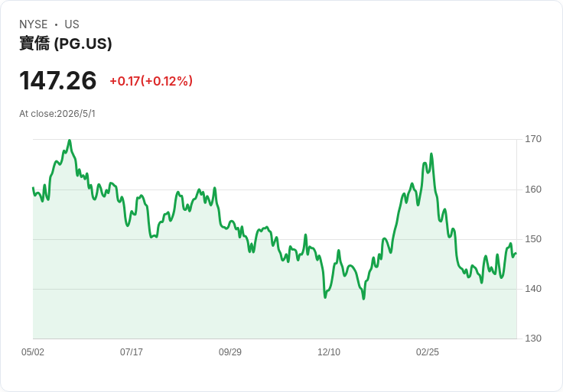Screen dimensions: 563x392
Task: Click the chart's lowest dip after 12/10
Action: coord(363,298)
